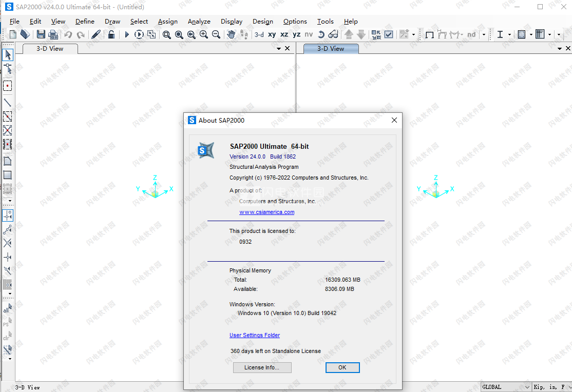Click the I-beam steel design icon

point(500,34)
